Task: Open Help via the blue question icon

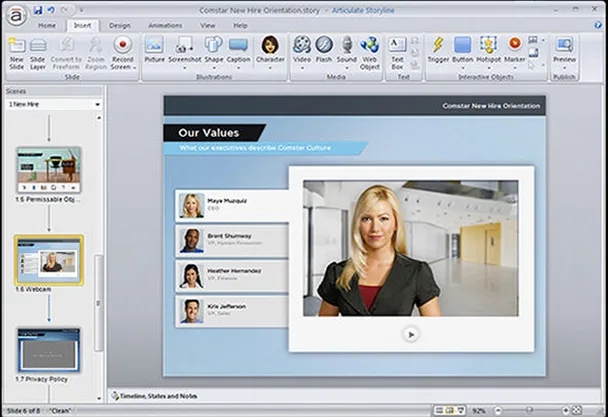Action: 598,25
